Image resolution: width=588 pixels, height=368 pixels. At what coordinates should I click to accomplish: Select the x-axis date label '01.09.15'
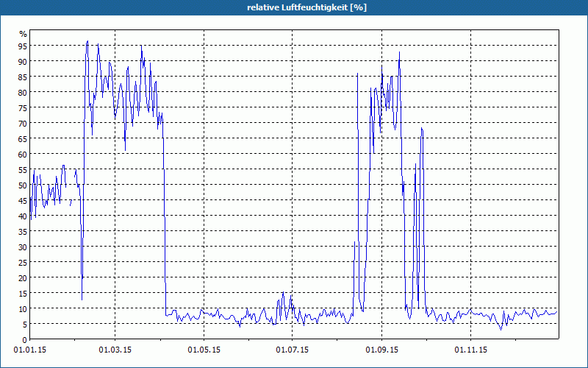click(382, 350)
